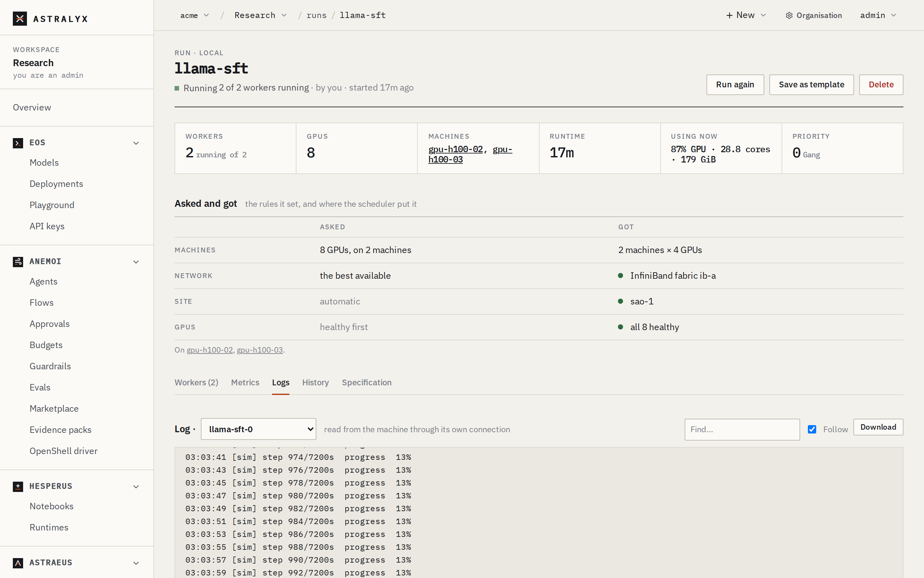Click the 'sao-1' site value
Screen dimensions: 924x578
coord(641,301)
